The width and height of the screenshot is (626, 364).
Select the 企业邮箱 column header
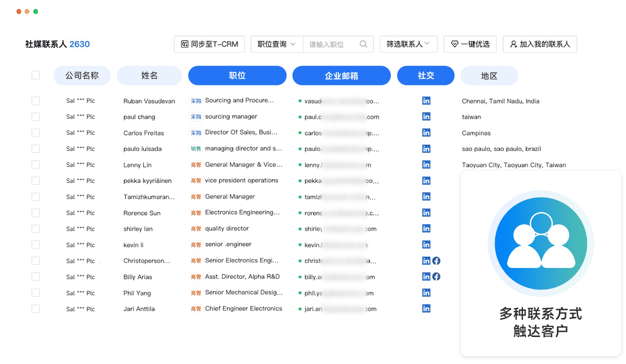click(x=341, y=75)
